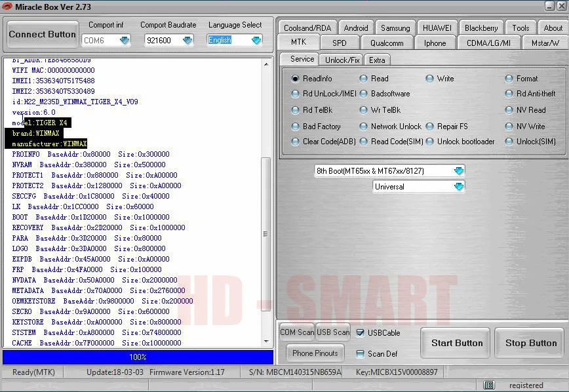The width and height of the screenshot is (569, 392).
Task: Click the 100% blue progress bar
Action: coord(138,357)
